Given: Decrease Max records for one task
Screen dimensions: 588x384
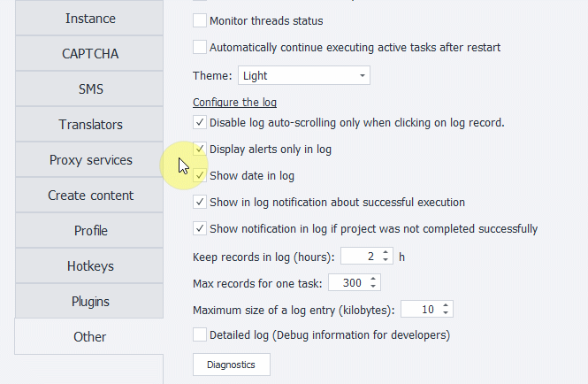Looking at the screenshot, I should pos(373,287).
